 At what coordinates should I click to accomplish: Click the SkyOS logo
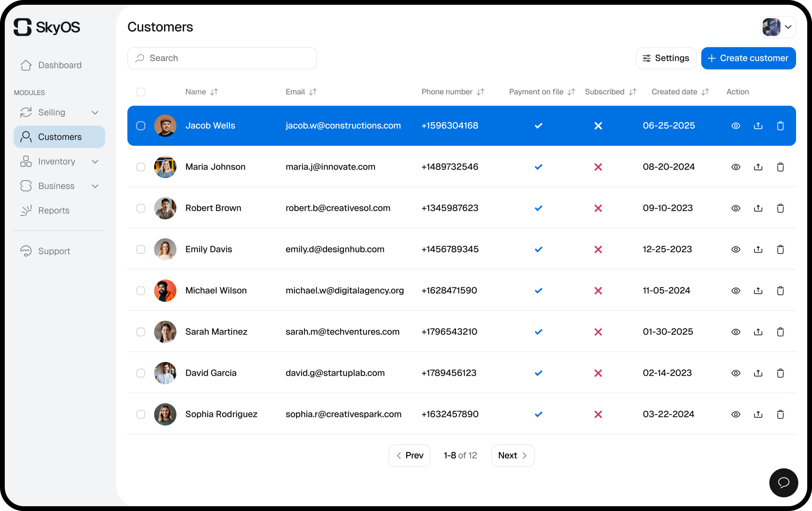pos(47,27)
